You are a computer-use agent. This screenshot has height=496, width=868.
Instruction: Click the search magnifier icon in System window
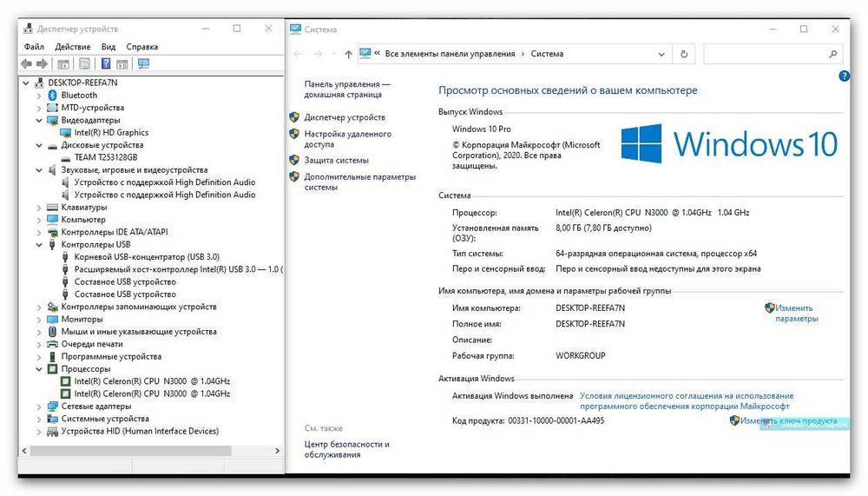[x=832, y=54]
